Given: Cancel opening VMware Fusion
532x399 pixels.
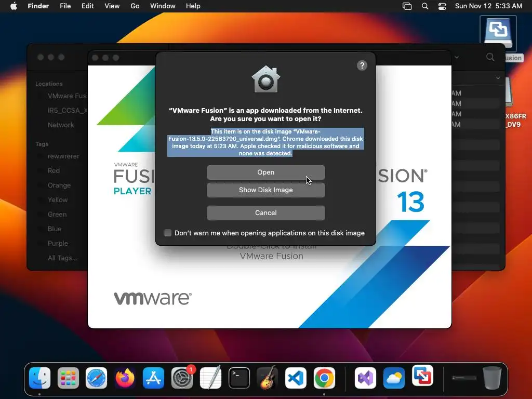Looking at the screenshot, I should [x=265, y=212].
